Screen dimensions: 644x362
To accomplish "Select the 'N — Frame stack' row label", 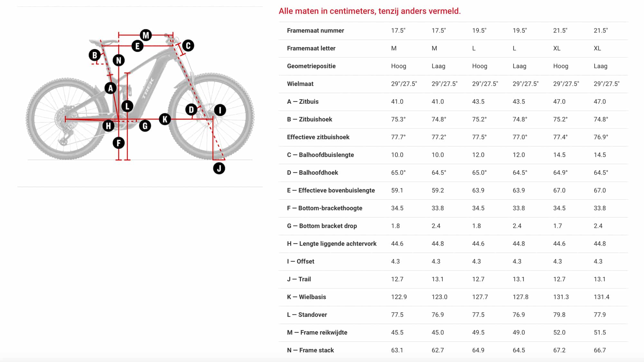I will point(310,350).
